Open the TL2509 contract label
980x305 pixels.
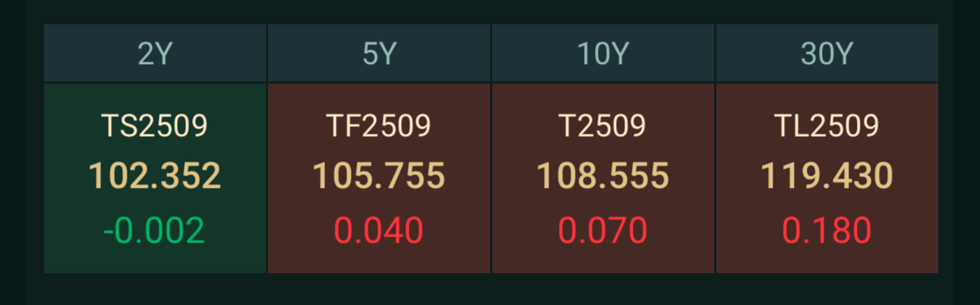827,126
